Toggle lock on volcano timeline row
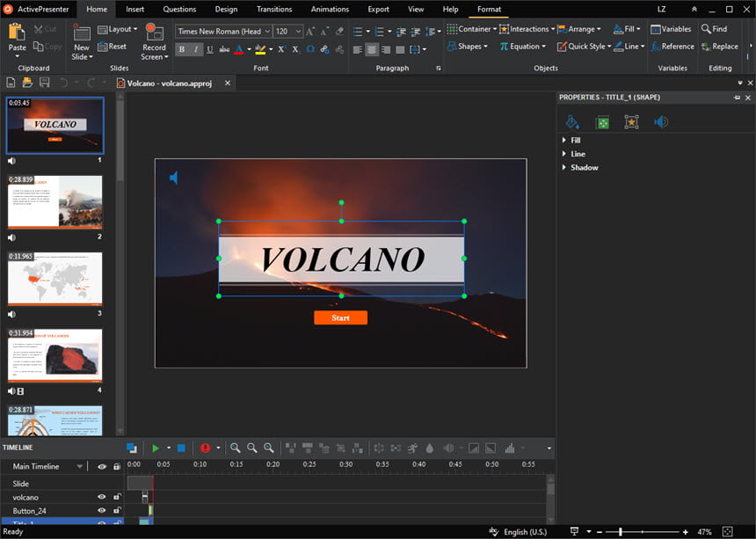This screenshot has width=756, height=539. point(117,497)
